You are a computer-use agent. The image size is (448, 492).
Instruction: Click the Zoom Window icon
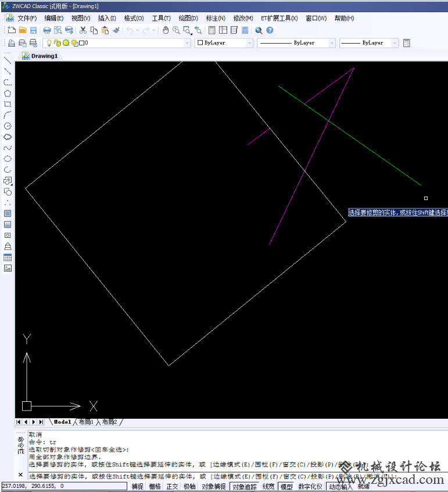point(187,30)
